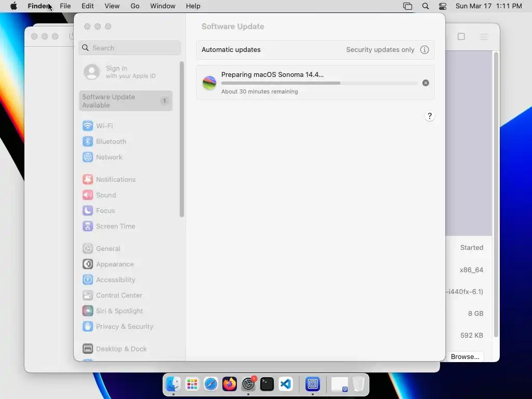Click the Stage Manager menu bar icon
Viewport: 532px width, 399px height.
pos(407,6)
